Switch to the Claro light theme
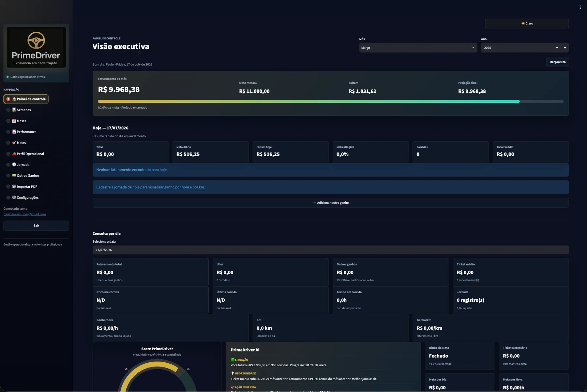587x392 pixels. [527, 23]
